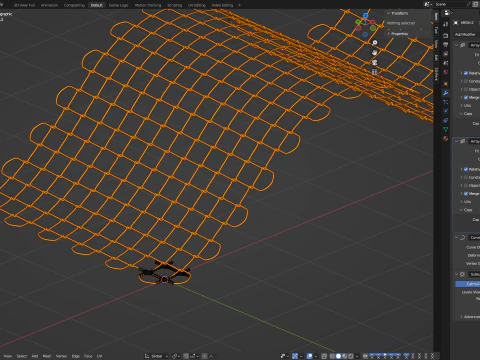Toggle Object Offset checkbox in second Array modifier
Screen dimensions: 480x360
click(x=466, y=185)
